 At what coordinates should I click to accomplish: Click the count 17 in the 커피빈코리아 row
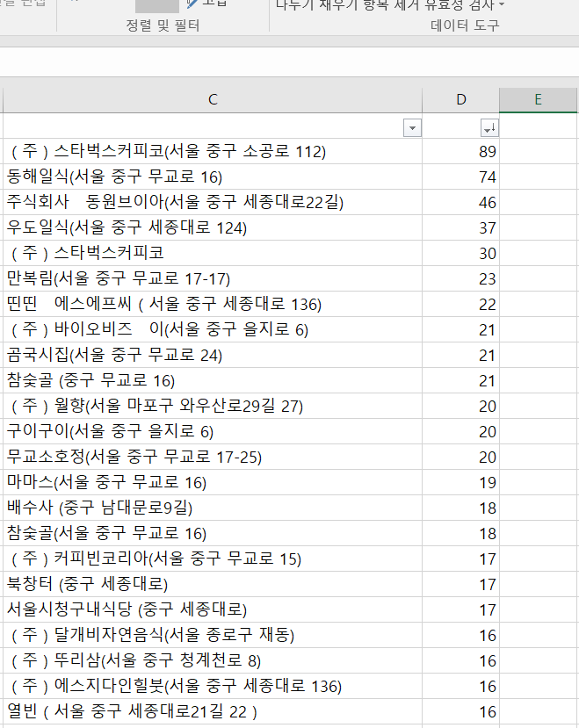click(x=488, y=560)
